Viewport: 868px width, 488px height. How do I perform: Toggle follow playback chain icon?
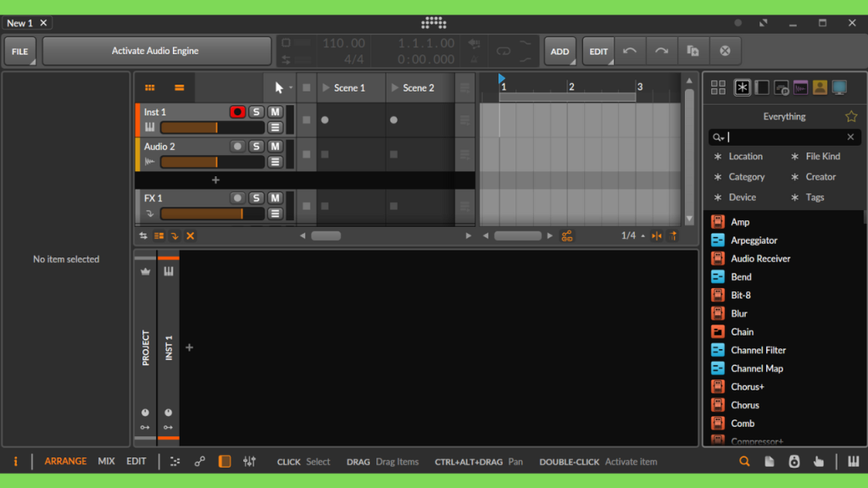[567, 236]
